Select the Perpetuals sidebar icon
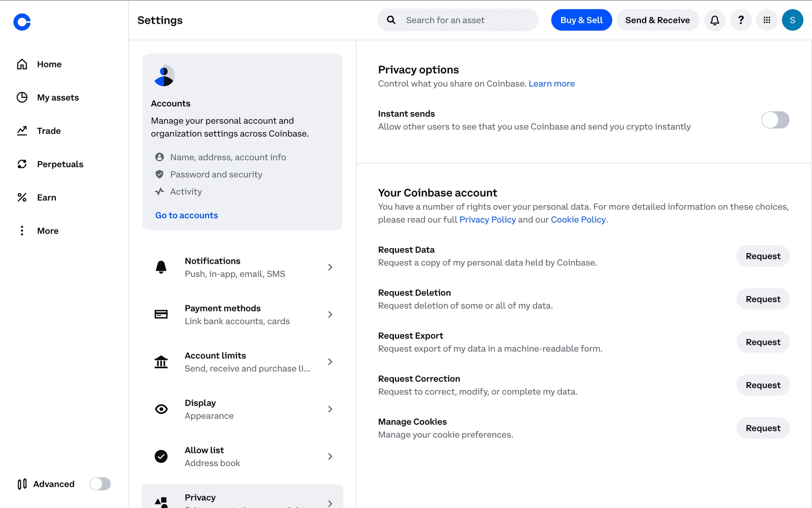 (x=22, y=164)
